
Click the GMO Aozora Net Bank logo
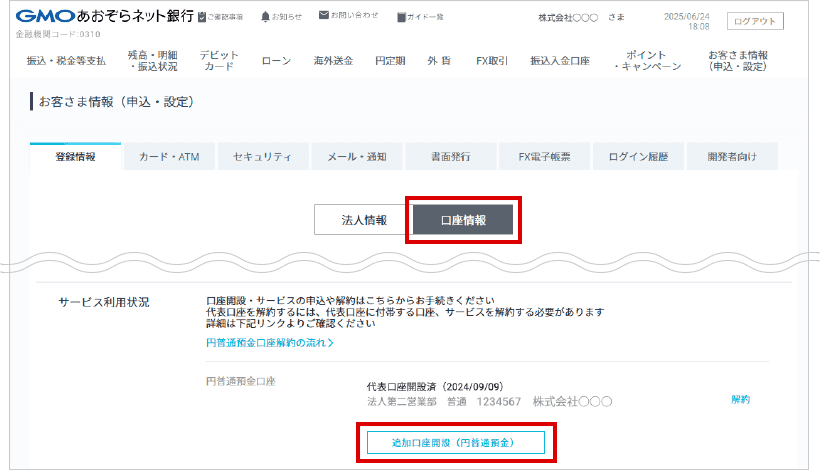point(104,17)
